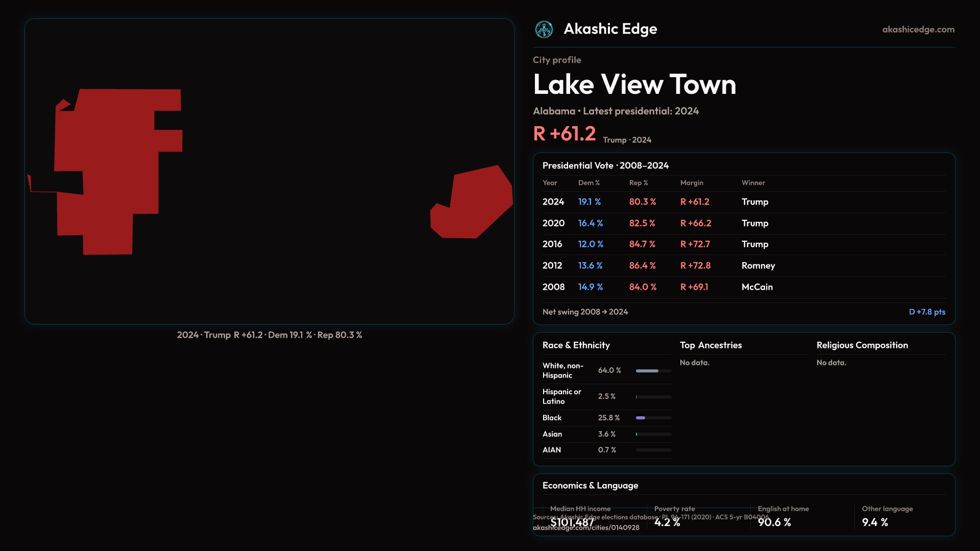The height and width of the screenshot is (551, 980).
Task: Click the Presidential Vote 2008–2024 heading
Action: [x=605, y=166]
